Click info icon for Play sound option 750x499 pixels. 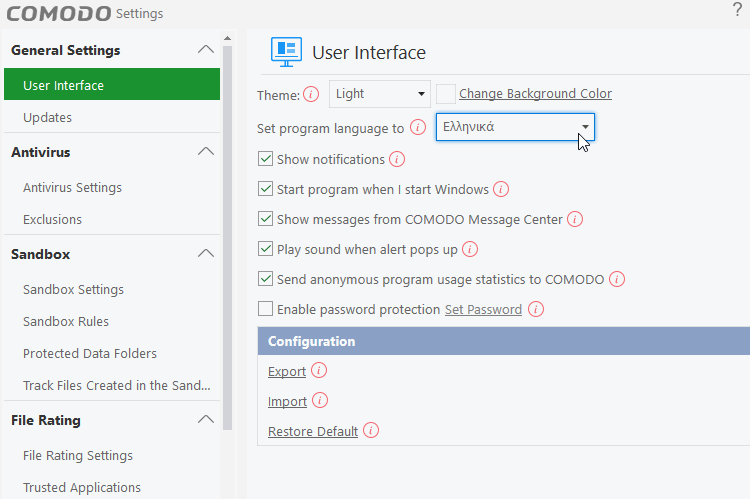[470, 249]
